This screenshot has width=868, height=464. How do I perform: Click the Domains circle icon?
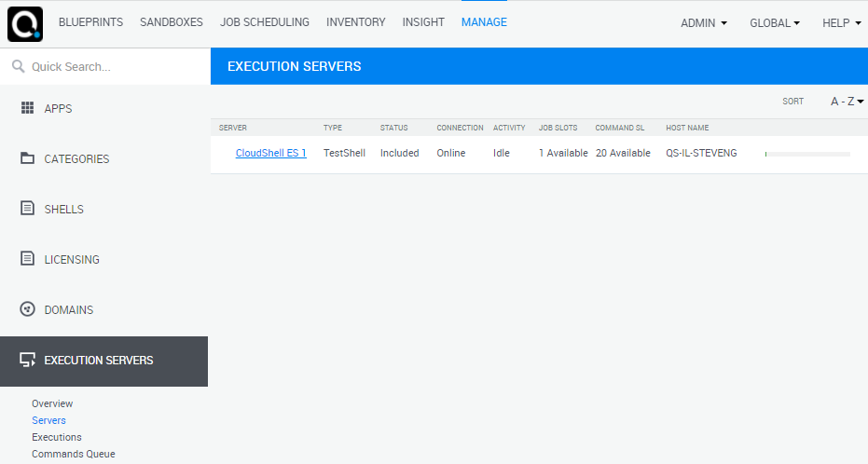click(x=27, y=309)
